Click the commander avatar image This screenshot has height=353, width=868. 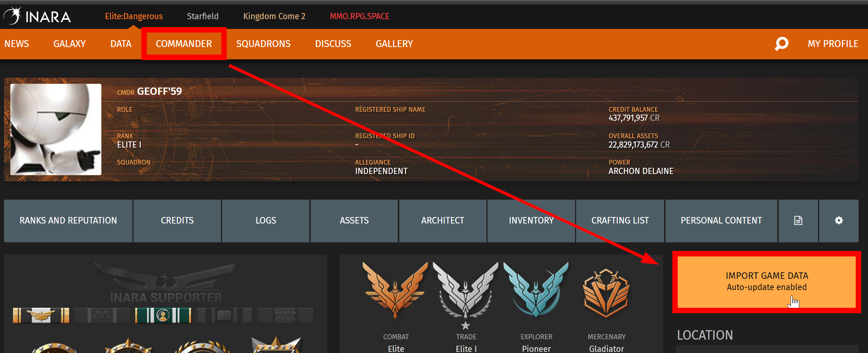[x=56, y=129]
